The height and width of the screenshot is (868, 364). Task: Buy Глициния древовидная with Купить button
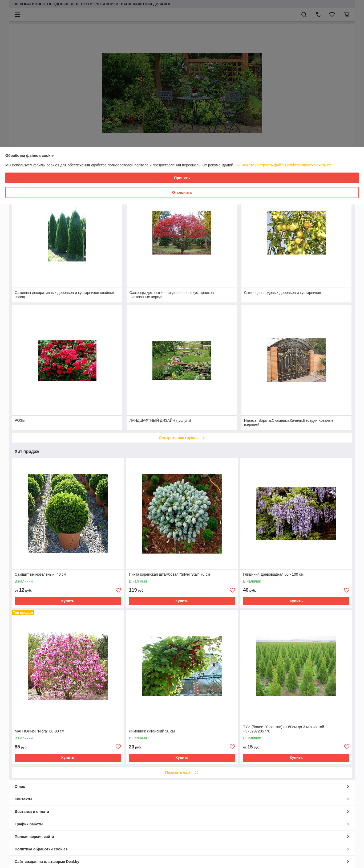(x=296, y=601)
